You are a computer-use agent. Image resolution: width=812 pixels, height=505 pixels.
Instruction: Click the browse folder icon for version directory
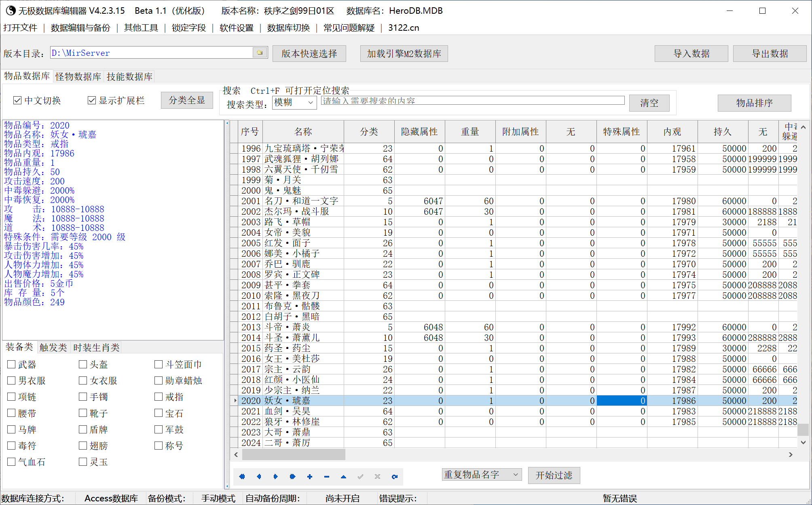coord(260,53)
